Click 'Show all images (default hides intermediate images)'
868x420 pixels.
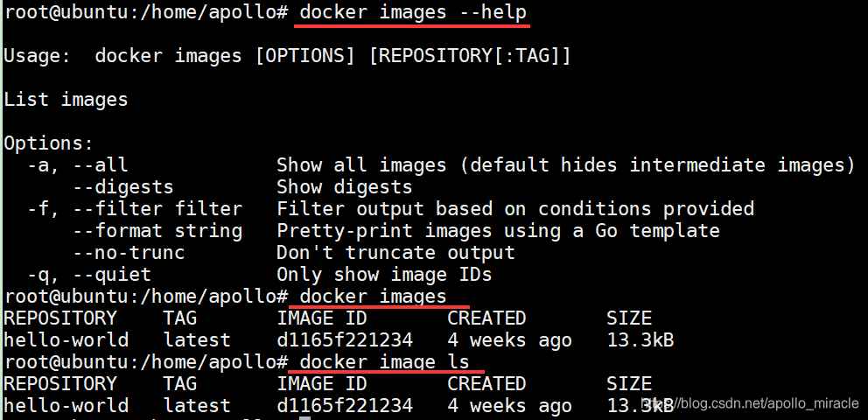click(x=566, y=164)
